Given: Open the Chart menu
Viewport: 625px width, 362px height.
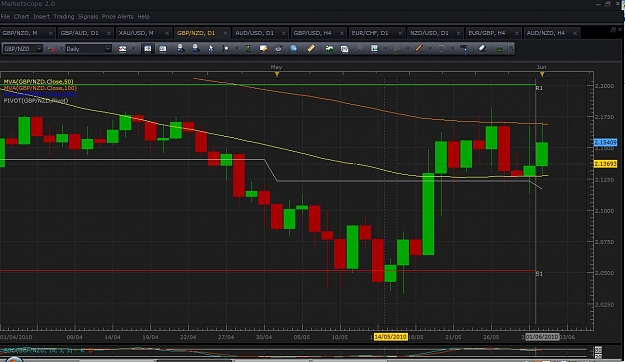Looking at the screenshot, I should [x=21, y=16].
